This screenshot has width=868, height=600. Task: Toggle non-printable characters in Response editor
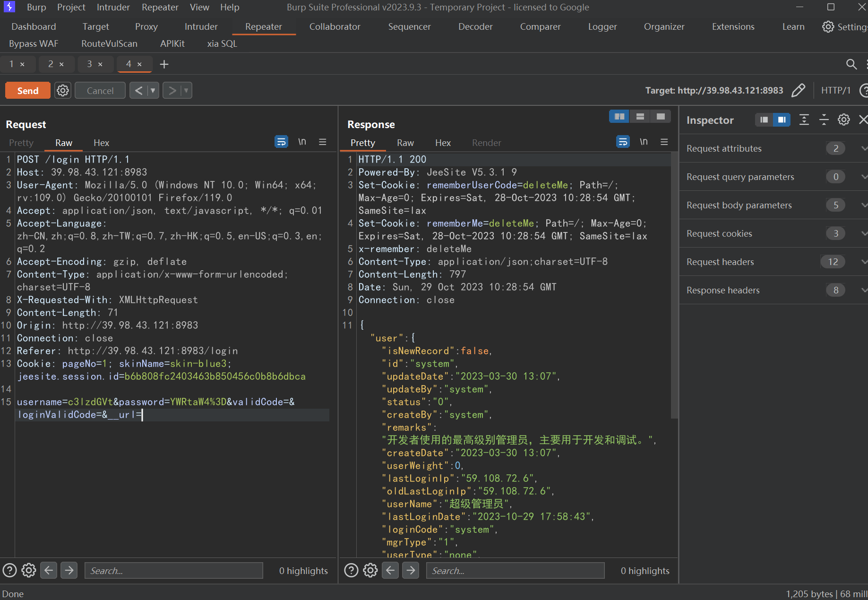coord(644,142)
